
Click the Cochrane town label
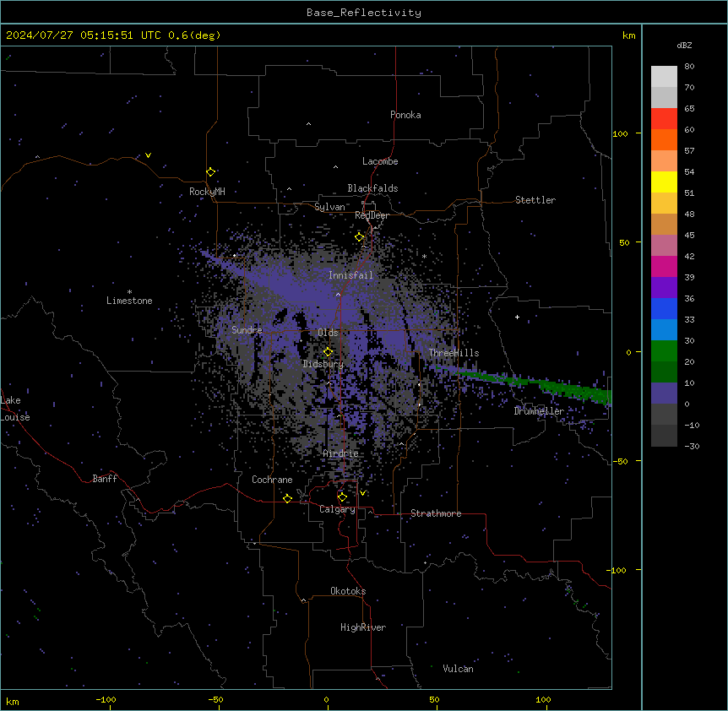pyautogui.click(x=272, y=480)
